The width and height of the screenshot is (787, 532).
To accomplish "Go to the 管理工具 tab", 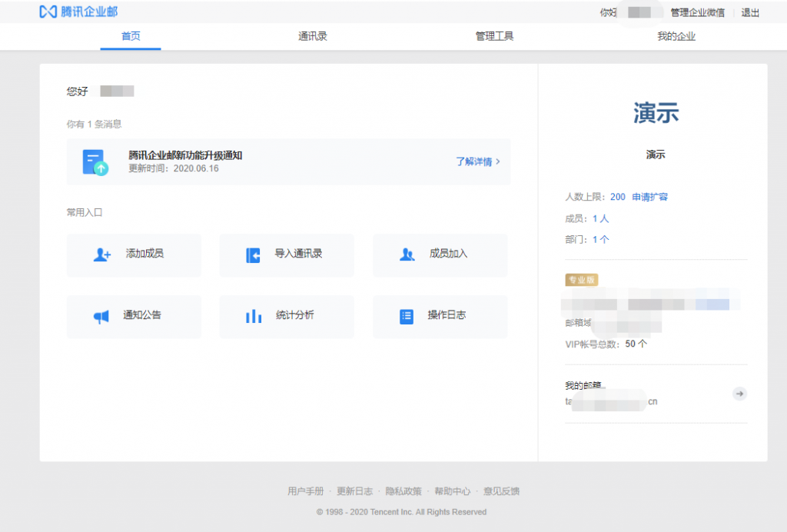I will tap(494, 36).
